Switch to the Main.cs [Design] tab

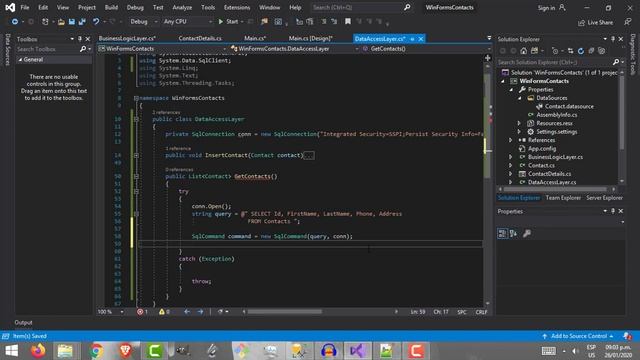click(x=311, y=38)
